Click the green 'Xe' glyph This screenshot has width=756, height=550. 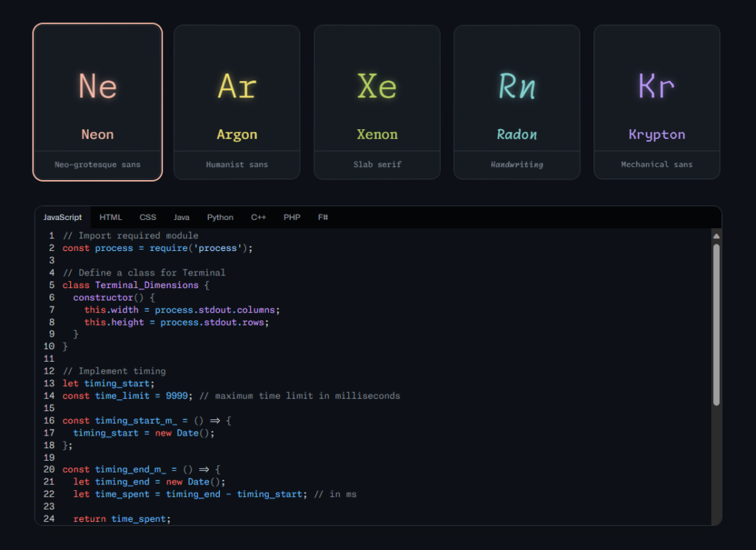click(x=377, y=86)
